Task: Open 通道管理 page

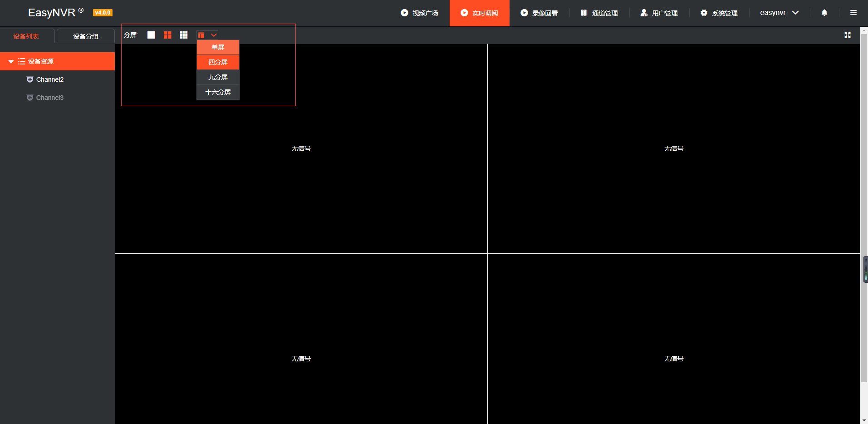Action: [599, 13]
